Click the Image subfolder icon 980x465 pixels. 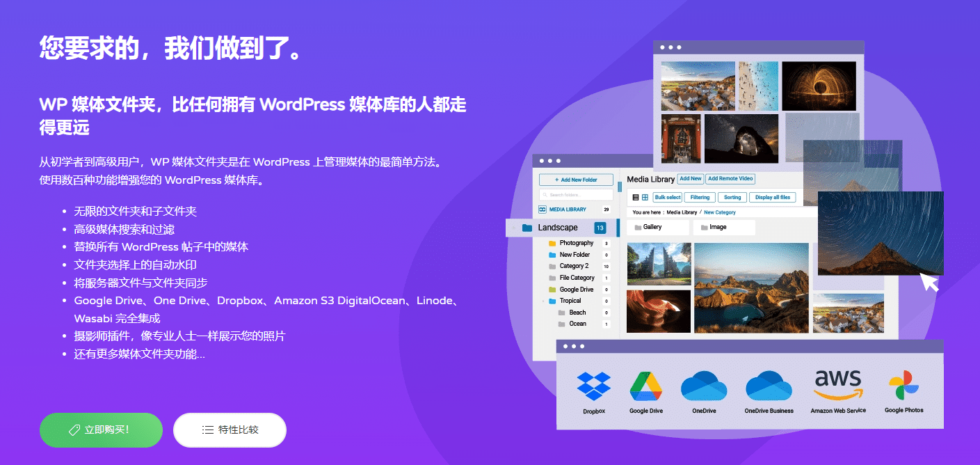click(704, 228)
